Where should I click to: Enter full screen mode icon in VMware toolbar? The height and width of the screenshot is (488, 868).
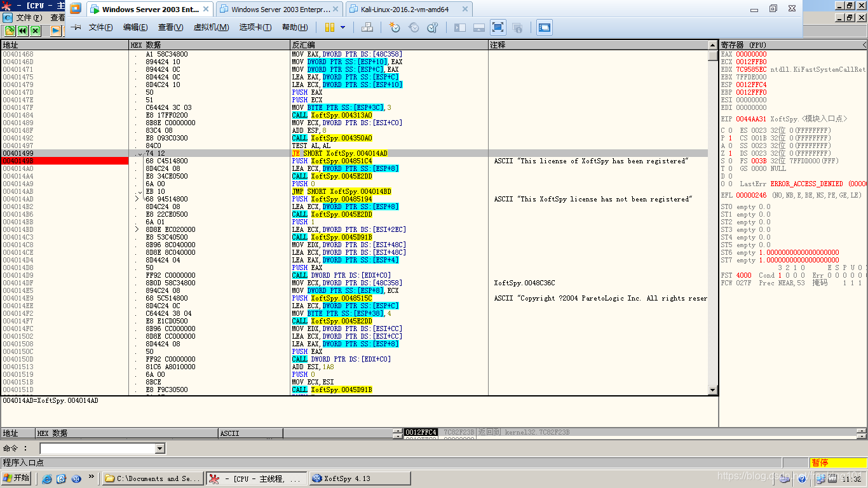click(x=498, y=27)
